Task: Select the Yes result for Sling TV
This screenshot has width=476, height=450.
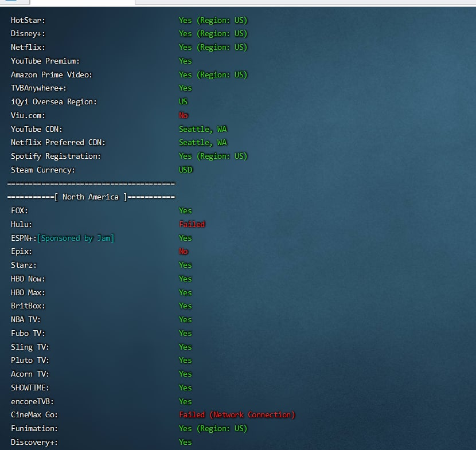Action: [185, 347]
